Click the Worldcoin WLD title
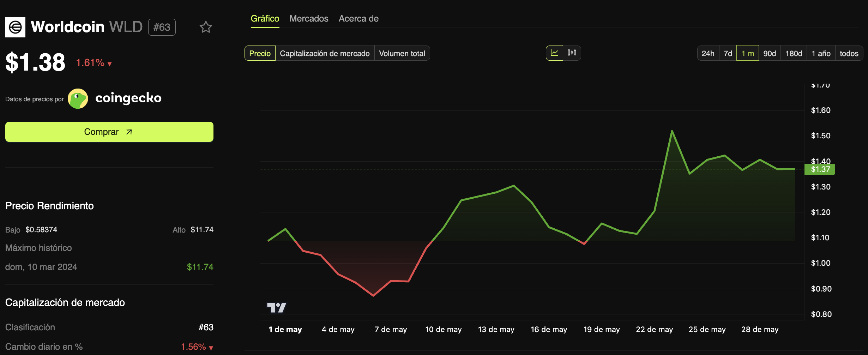The width and height of the screenshot is (868, 355). (x=87, y=27)
